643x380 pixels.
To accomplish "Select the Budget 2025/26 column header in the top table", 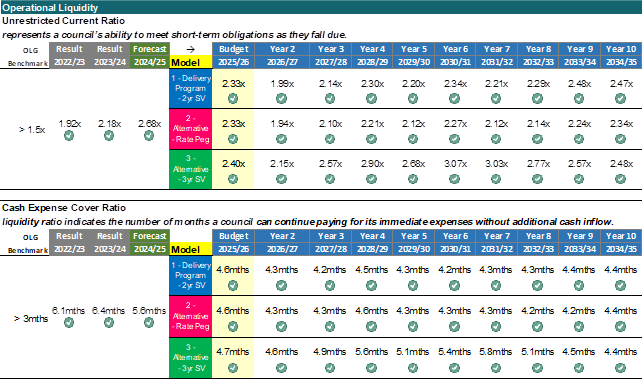I will [x=233, y=55].
